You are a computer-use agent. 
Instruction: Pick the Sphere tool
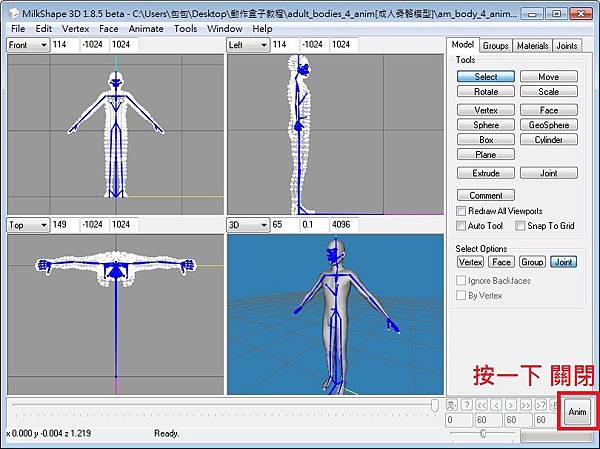(486, 125)
